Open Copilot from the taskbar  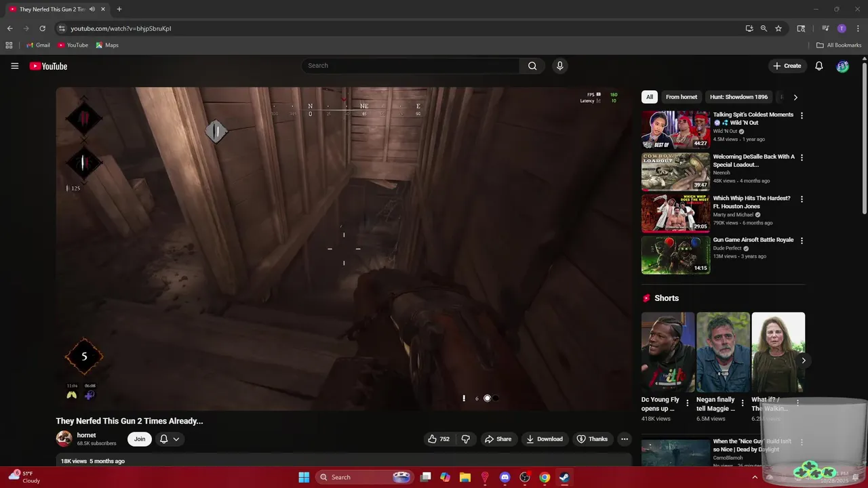445,477
